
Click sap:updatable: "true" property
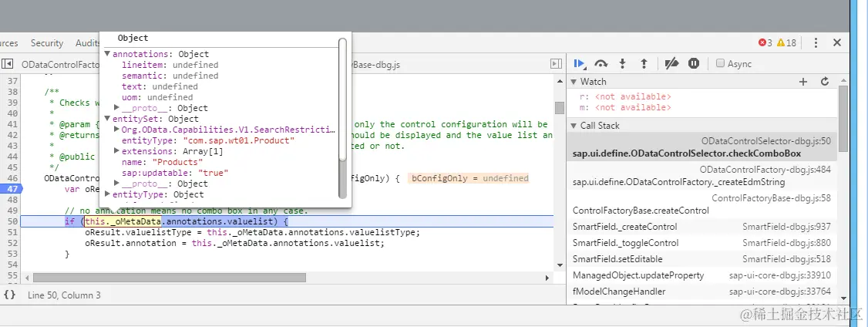pos(176,173)
